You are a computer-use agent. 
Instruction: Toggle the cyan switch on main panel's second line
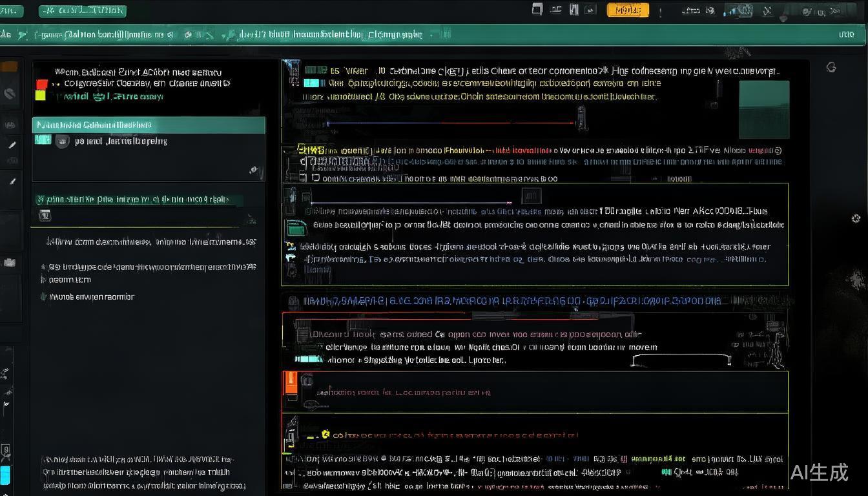point(311,83)
